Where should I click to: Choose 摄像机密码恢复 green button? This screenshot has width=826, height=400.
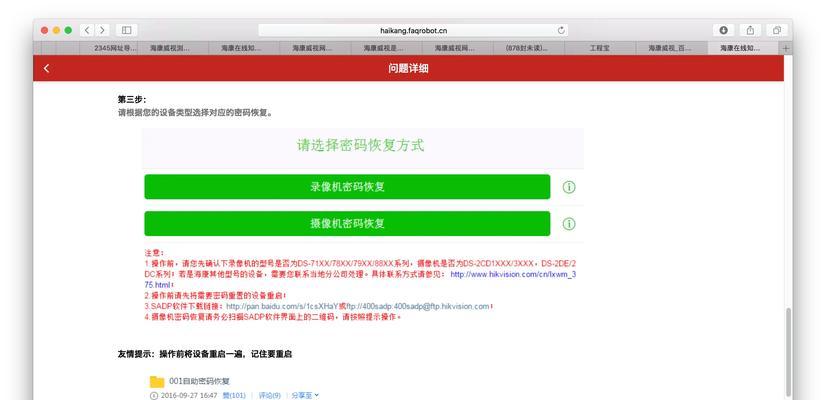347,223
